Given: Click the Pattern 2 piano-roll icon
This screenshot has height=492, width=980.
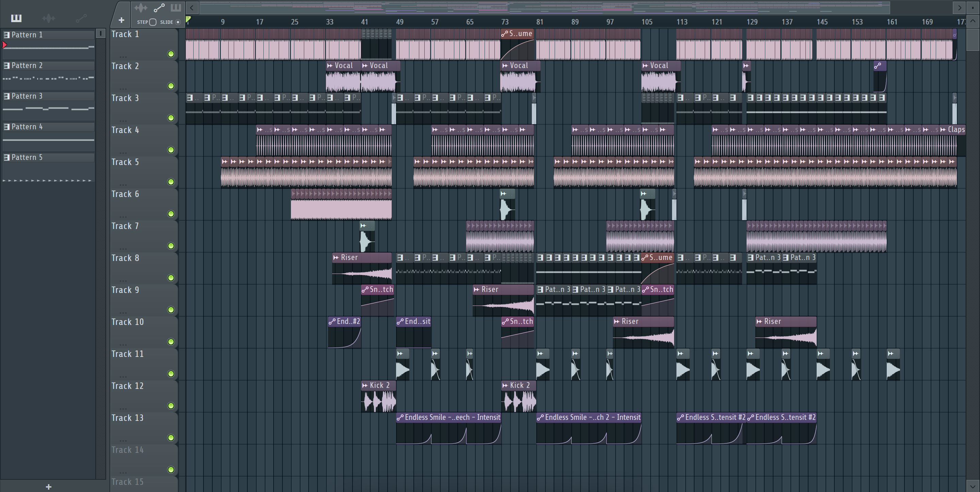Looking at the screenshot, I should tap(6, 65).
